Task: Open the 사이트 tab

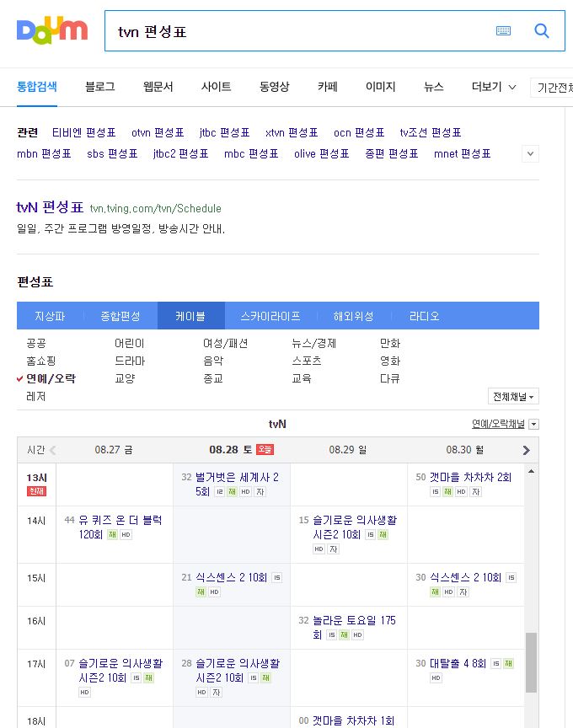Action: [x=216, y=87]
